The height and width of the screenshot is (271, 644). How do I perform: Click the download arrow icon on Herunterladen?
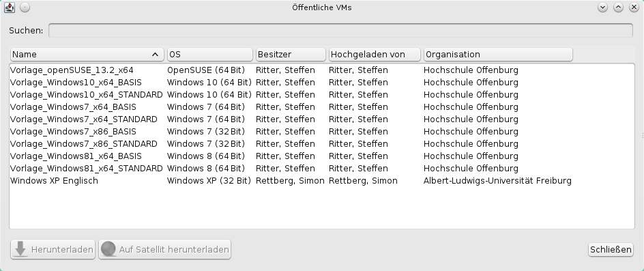(20, 249)
